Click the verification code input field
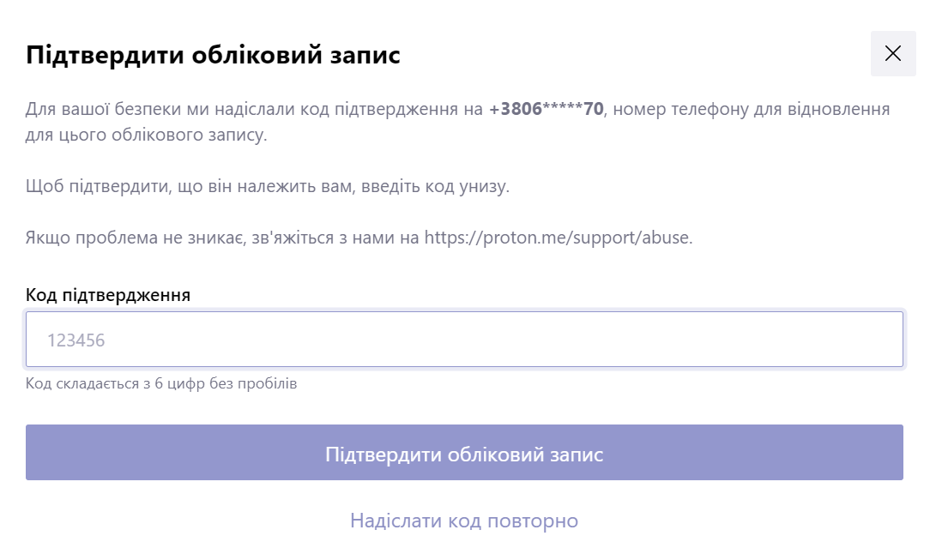 pyautogui.click(x=463, y=340)
